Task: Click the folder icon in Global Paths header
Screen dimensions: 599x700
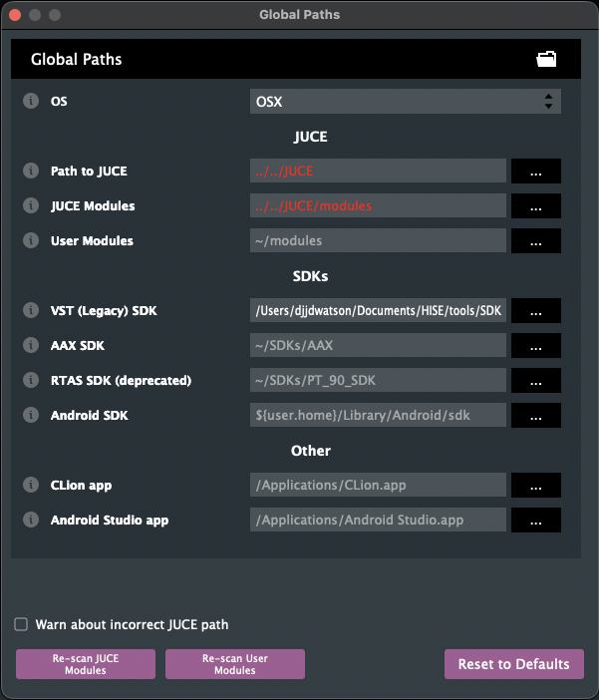Action: [546, 60]
